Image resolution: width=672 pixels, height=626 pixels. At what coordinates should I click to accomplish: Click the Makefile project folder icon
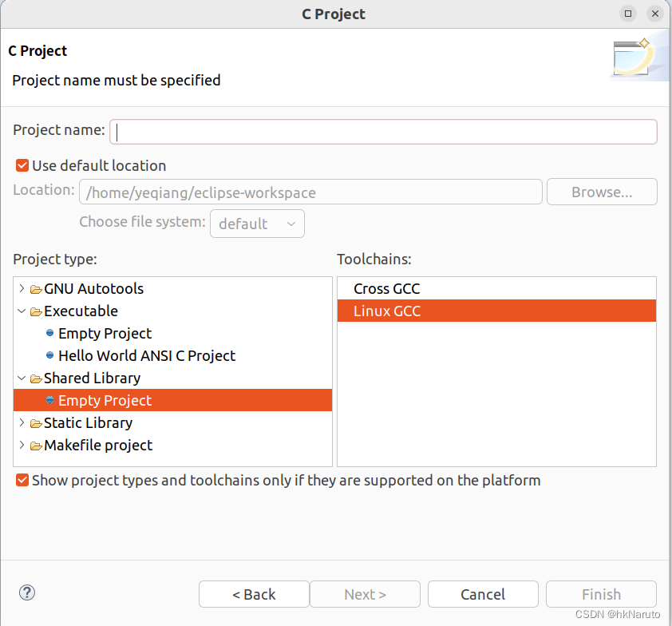36,446
